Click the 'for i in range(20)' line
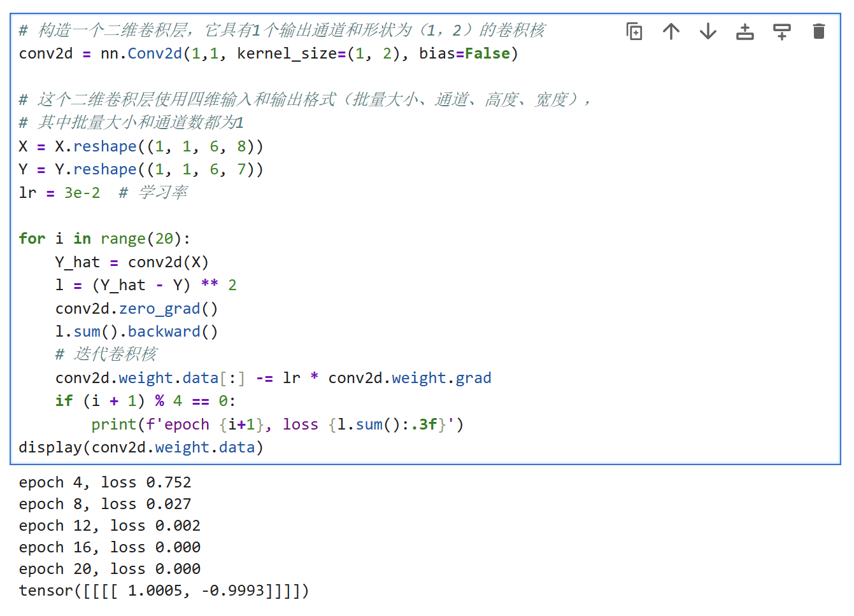Image resolution: width=854 pixels, height=616 pixels. point(104,239)
